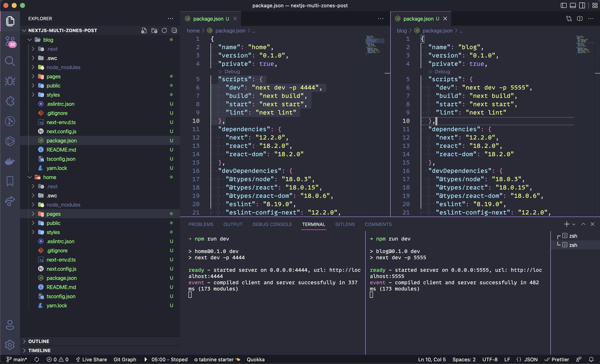Image resolution: width=600 pixels, height=364 pixels.
Task: Toggle bottom panel visibility
Action: [573, 5]
